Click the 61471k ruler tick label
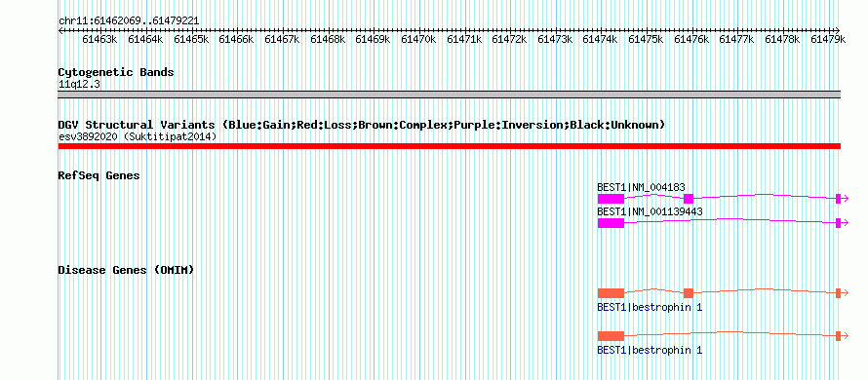Viewport: 868px width, 380px height. coord(464,39)
